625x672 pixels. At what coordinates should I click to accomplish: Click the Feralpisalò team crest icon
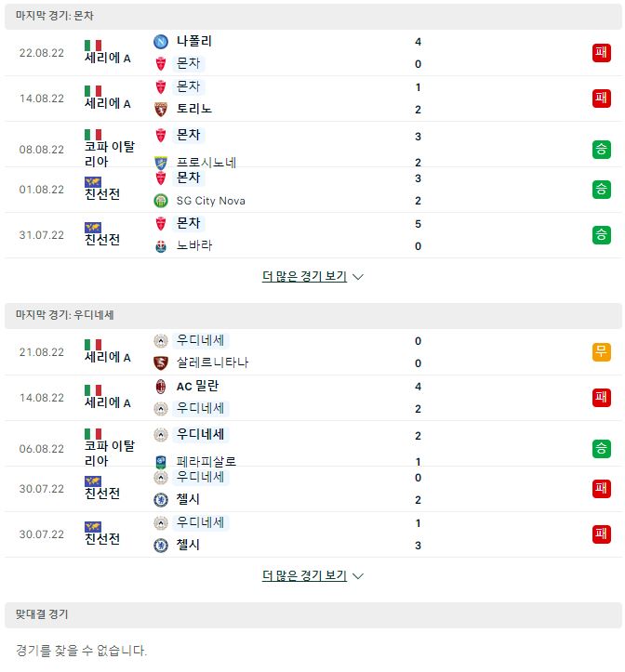tap(160, 462)
